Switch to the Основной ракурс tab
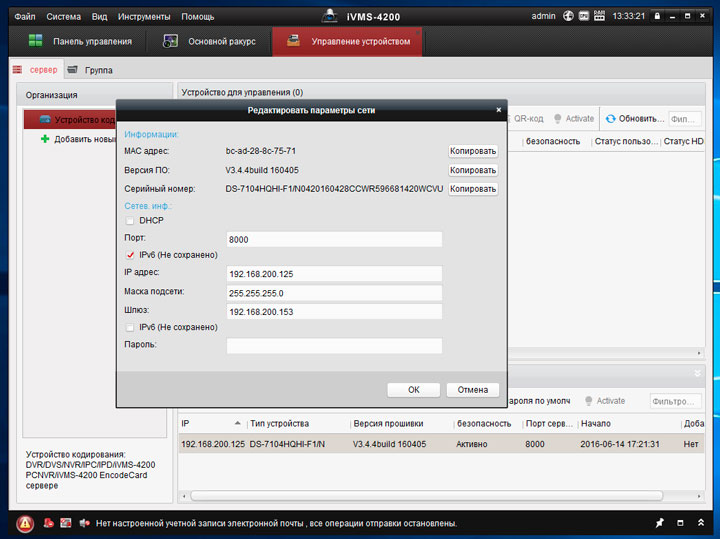 coord(210,41)
